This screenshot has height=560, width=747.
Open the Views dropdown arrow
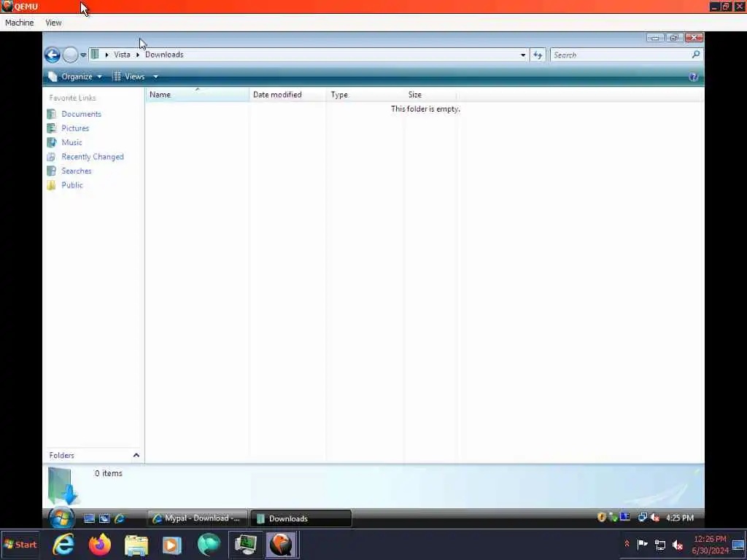click(x=155, y=77)
